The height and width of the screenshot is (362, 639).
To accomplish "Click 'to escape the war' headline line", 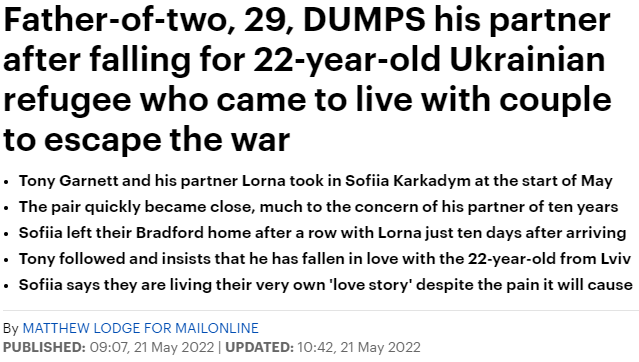I will pos(146,140).
